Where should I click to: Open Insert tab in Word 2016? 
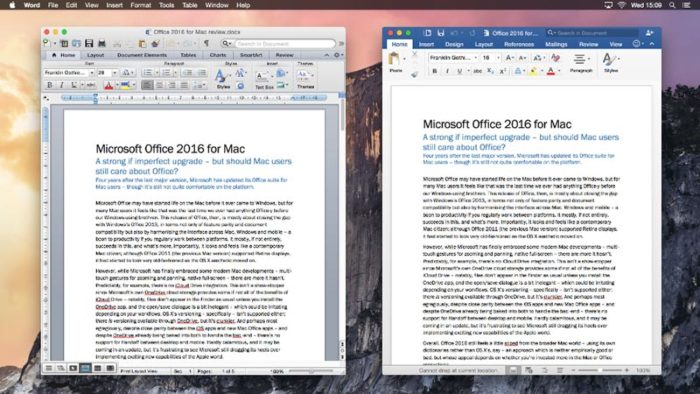tap(426, 44)
